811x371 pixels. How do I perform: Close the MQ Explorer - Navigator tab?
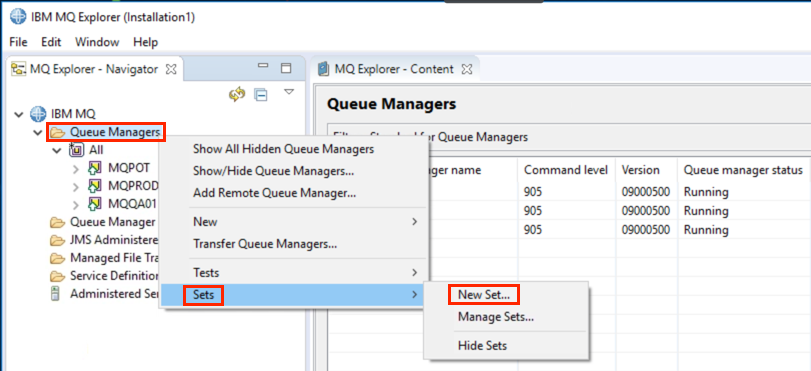pos(172,68)
